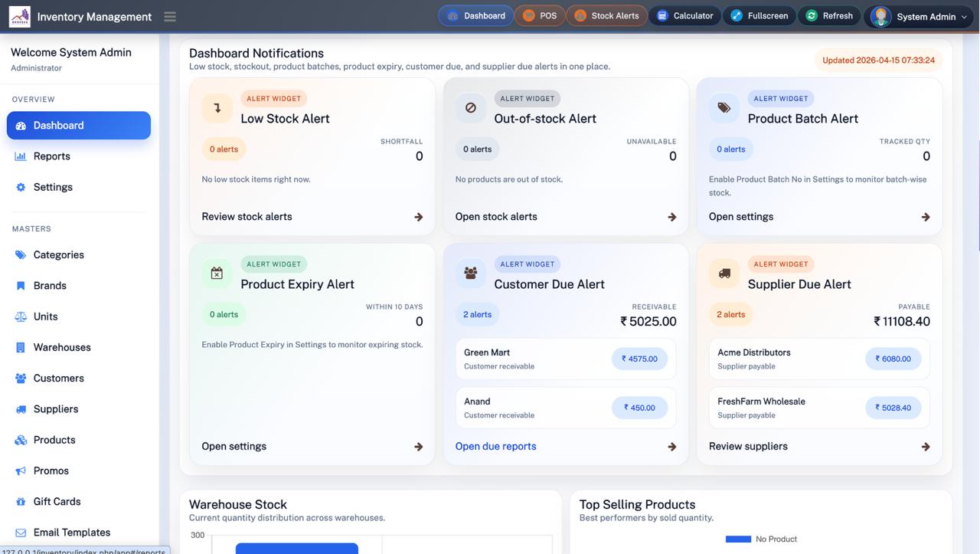
Task: Select the Categories tag icon in the sidebar
Action: point(20,254)
